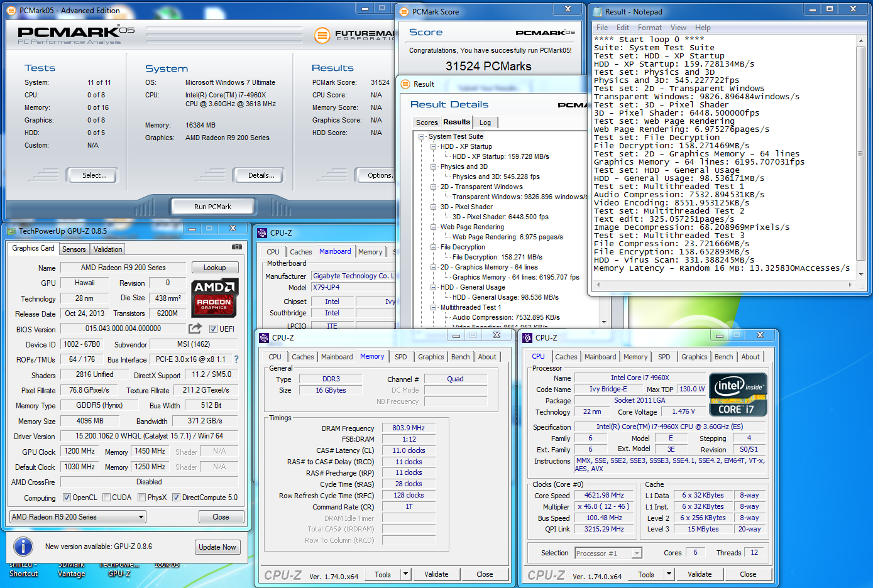873x588 pixels.
Task: Collapse the HDD - XP Startup node
Action: point(433,146)
